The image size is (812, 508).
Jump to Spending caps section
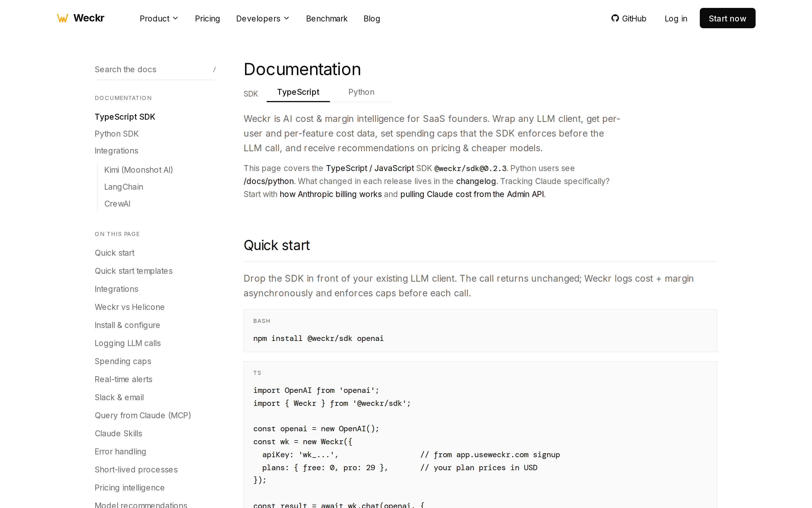coord(123,361)
